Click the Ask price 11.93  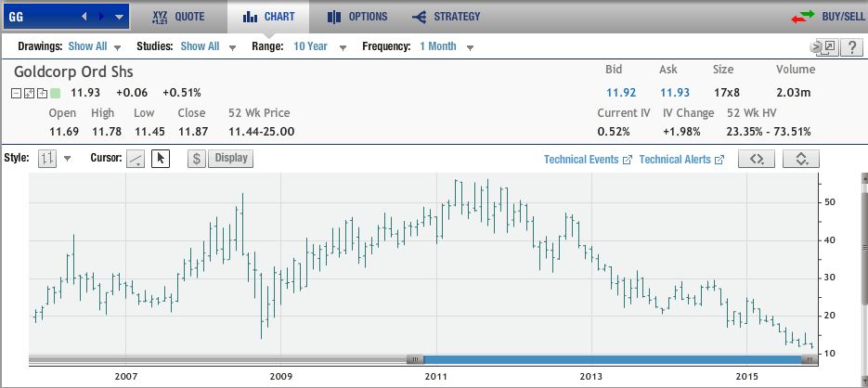[675, 93]
